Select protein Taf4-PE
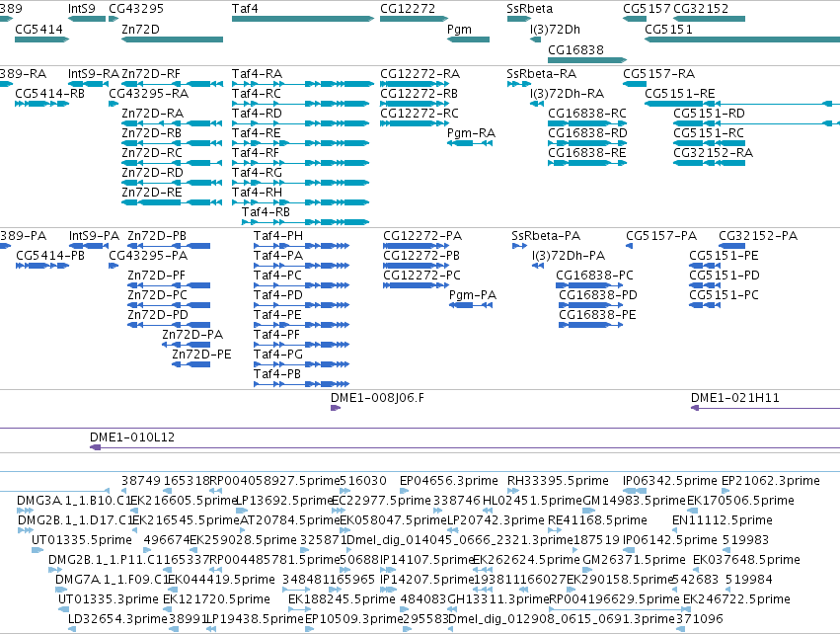 pyautogui.click(x=302, y=324)
